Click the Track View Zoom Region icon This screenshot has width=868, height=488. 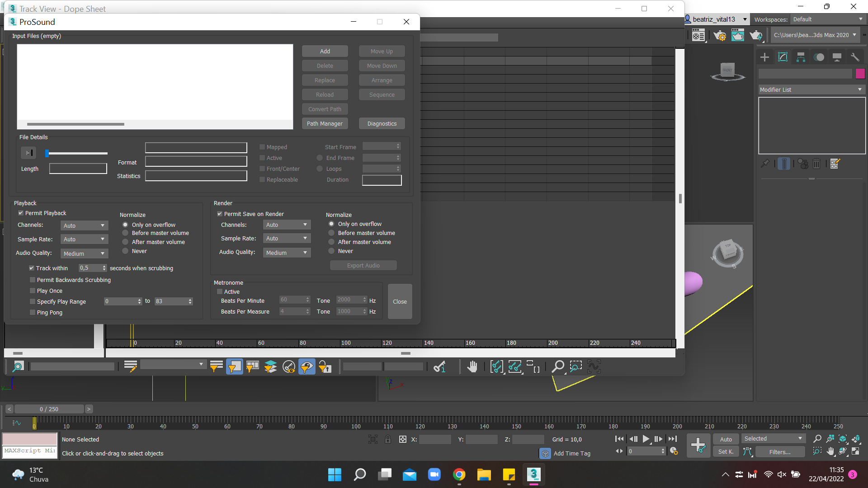click(x=576, y=366)
